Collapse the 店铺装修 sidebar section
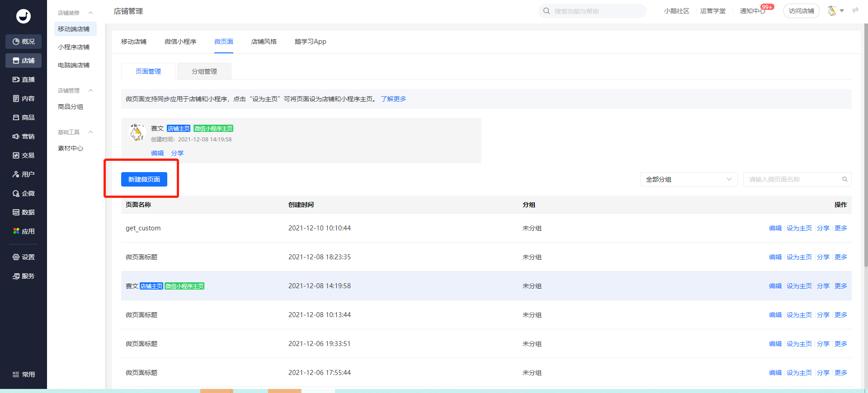Screen dimensions: 868x393 [90, 13]
